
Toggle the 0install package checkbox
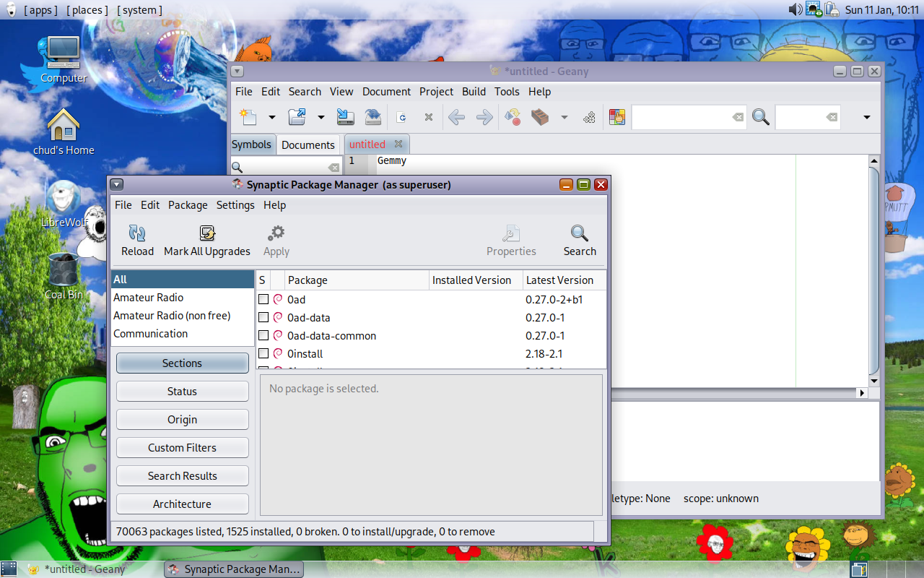[x=263, y=353]
